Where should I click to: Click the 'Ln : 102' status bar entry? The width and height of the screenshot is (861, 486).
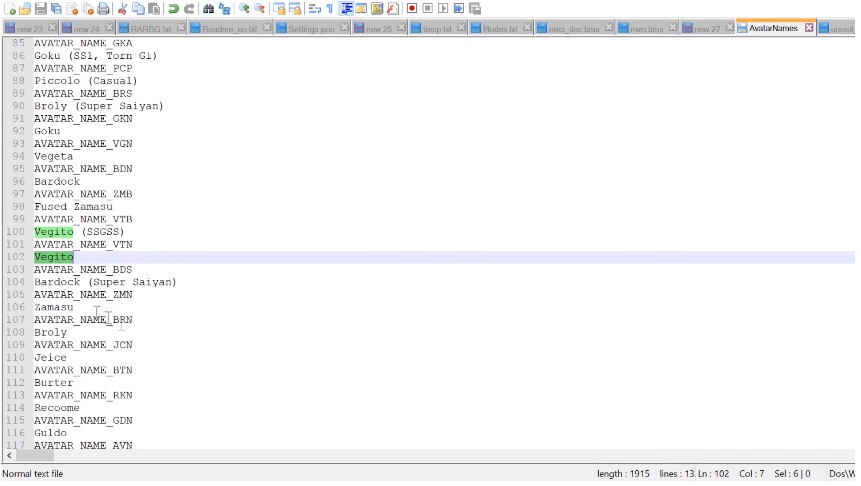tap(713, 474)
